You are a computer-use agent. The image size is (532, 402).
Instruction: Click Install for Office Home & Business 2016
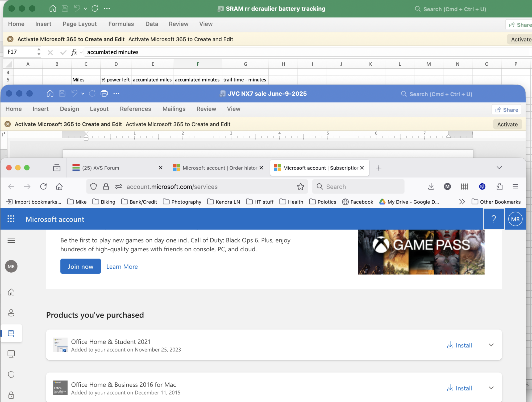point(459,388)
